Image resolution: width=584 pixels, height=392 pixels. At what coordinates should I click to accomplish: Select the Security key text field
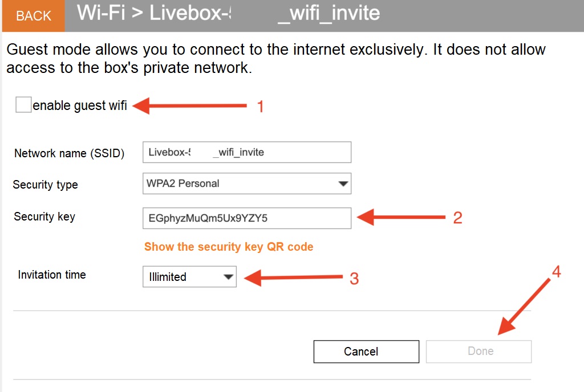246,218
